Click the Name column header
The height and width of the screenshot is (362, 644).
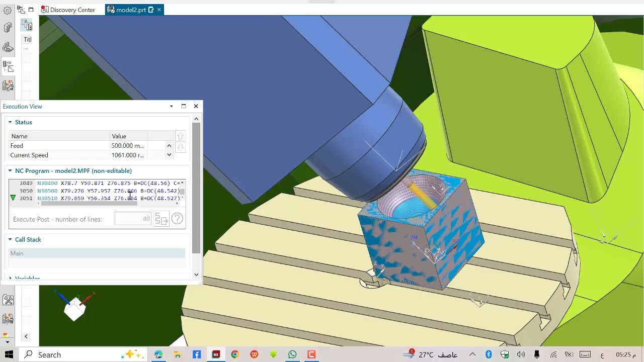tap(59, 136)
